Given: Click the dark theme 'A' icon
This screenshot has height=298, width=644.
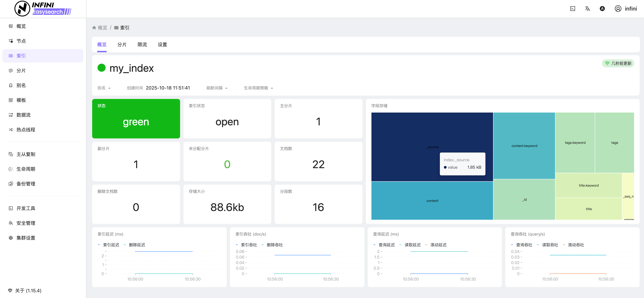Looking at the screenshot, I should [x=602, y=9].
